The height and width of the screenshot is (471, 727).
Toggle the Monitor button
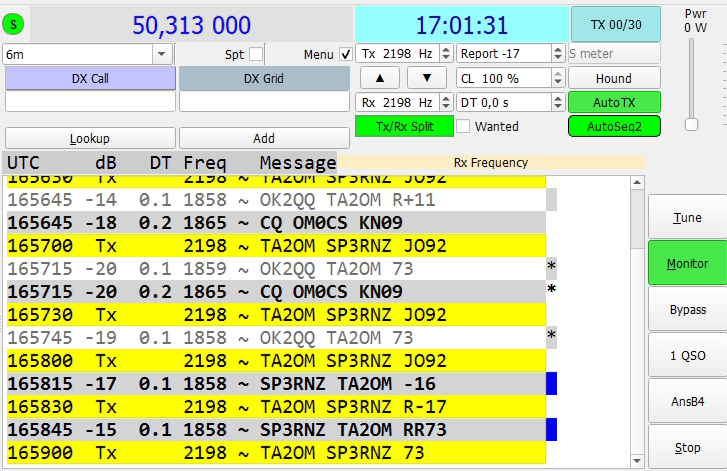pos(687,263)
